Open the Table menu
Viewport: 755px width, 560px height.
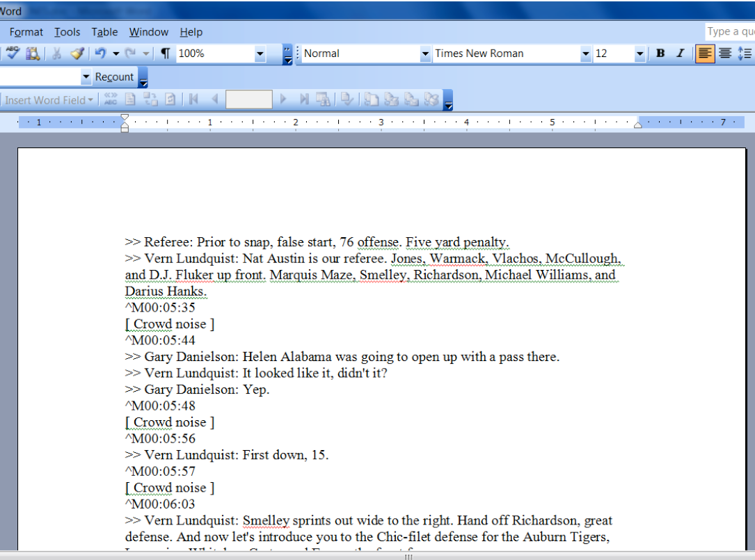[x=104, y=32]
